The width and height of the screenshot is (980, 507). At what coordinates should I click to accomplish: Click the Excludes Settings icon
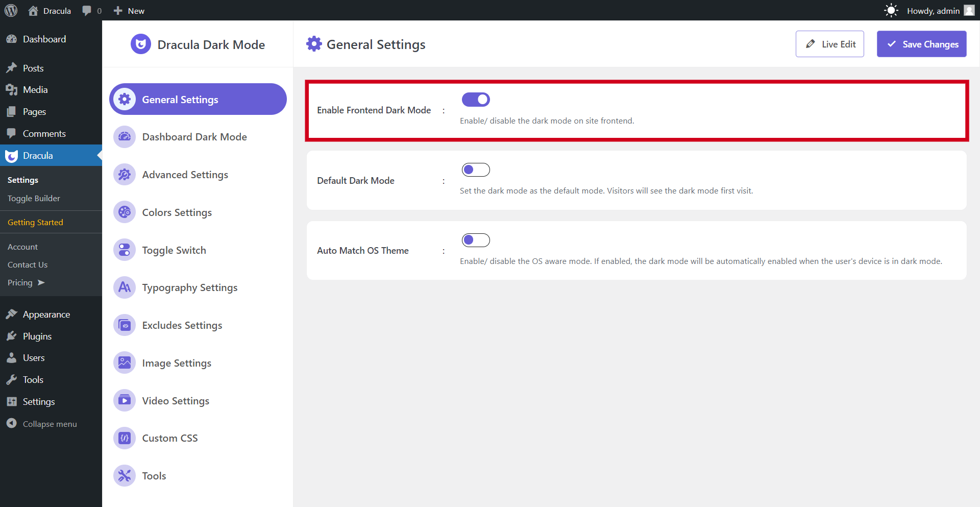pyautogui.click(x=125, y=325)
